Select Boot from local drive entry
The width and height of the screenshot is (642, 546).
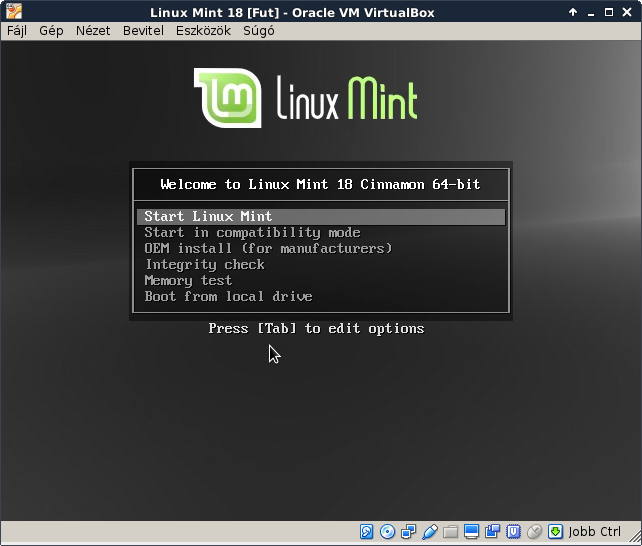tap(321, 296)
